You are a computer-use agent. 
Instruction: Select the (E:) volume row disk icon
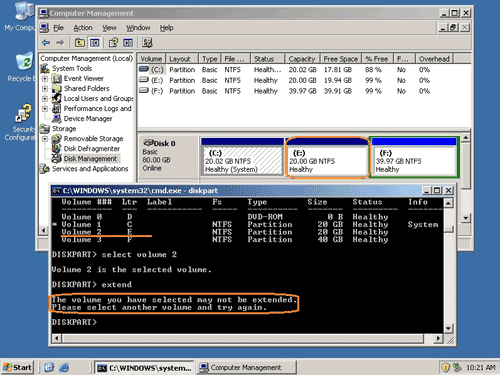pyautogui.click(x=144, y=80)
